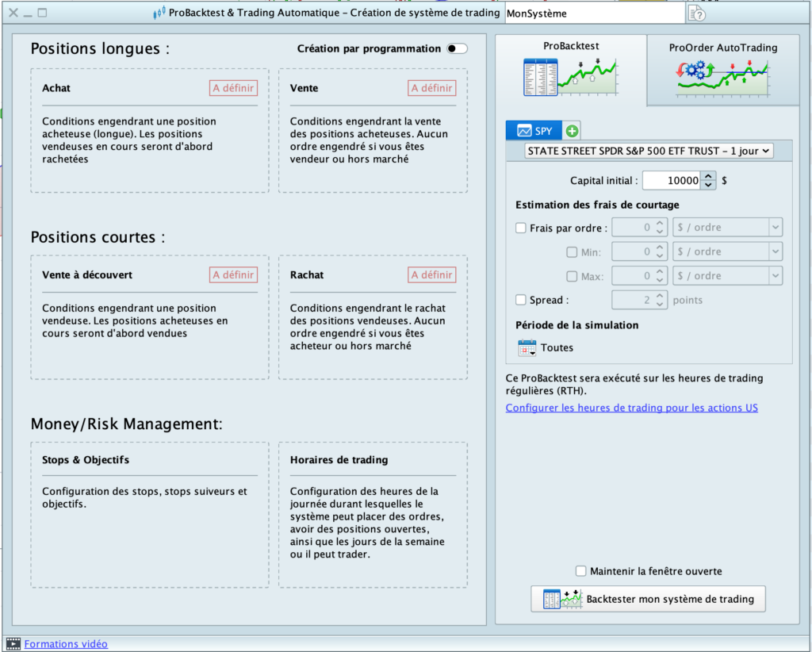Click the candlestick icon in the title bar
The width and height of the screenshot is (812, 652).
[x=159, y=13]
